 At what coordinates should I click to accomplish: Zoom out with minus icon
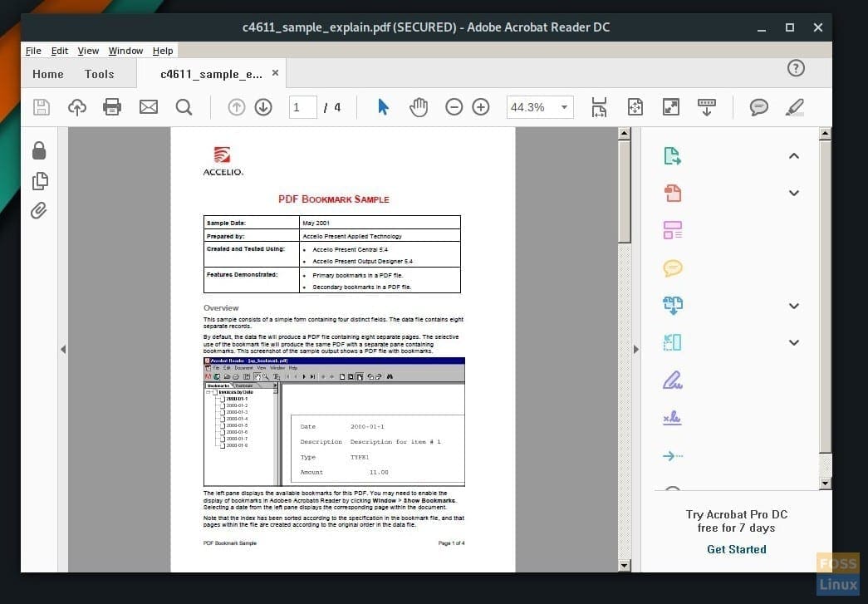pos(454,107)
